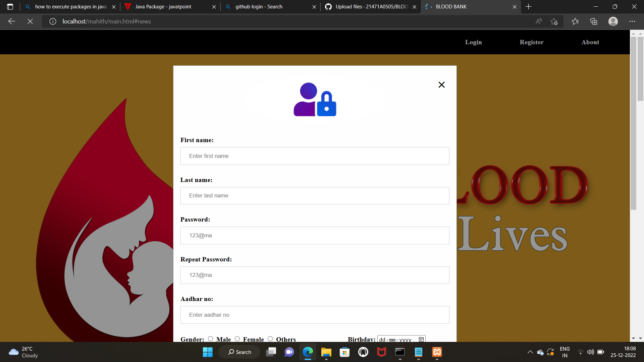Image resolution: width=644 pixels, height=362 pixels.
Task: Stop loading the page
Action: [30, 21]
